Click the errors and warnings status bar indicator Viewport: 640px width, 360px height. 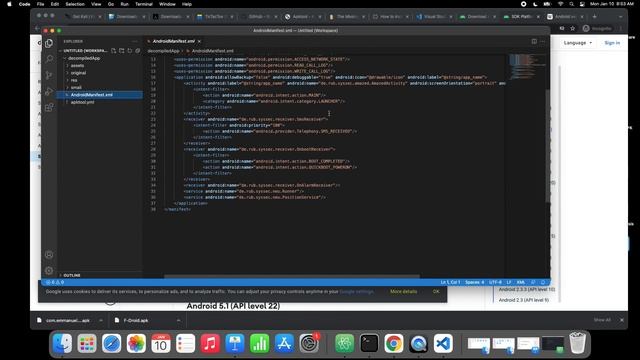[55, 282]
